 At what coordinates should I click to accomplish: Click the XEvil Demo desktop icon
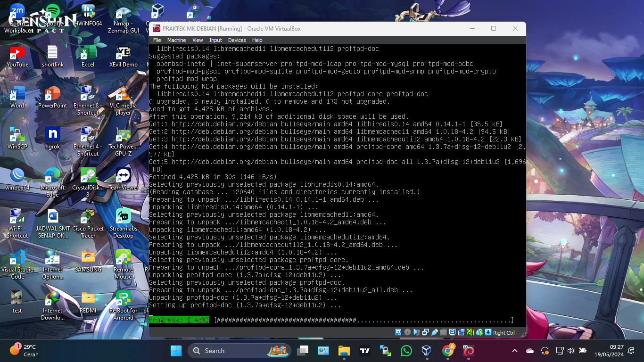point(123,57)
